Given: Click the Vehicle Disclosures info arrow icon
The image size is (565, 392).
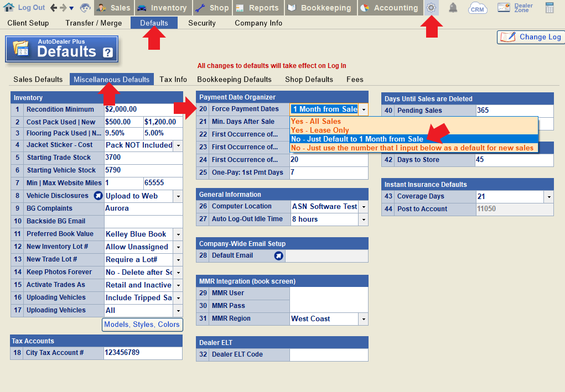Looking at the screenshot, I should click(98, 196).
